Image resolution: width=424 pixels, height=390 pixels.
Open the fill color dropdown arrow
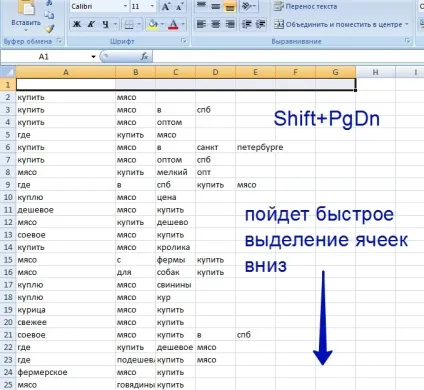tap(162, 24)
